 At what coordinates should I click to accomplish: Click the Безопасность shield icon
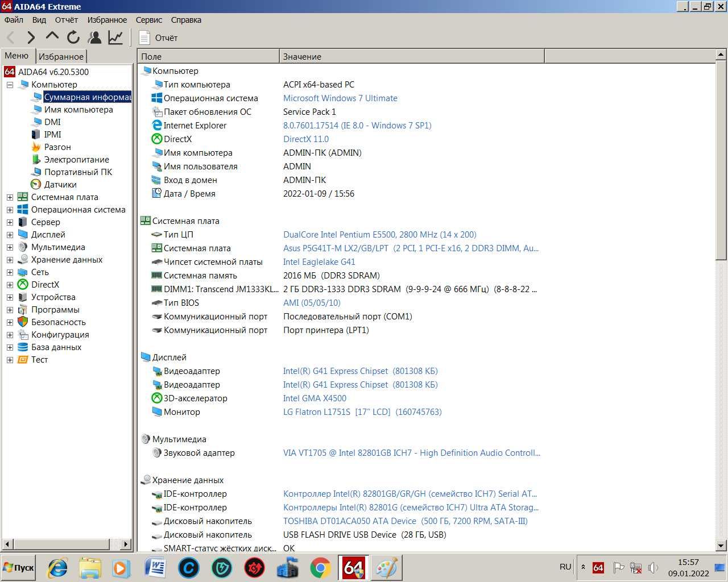(23, 322)
